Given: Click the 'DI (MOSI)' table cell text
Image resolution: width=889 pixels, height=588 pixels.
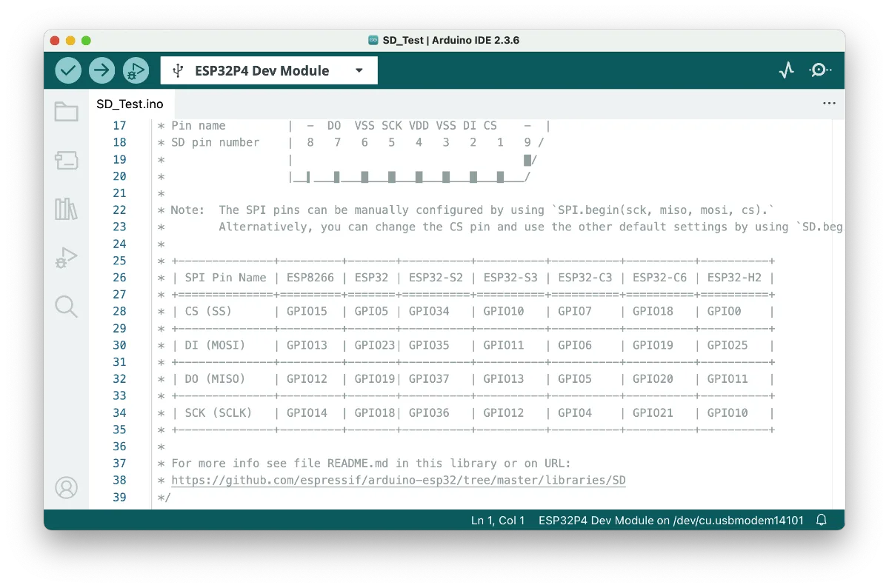Looking at the screenshot, I should point(215,345).
